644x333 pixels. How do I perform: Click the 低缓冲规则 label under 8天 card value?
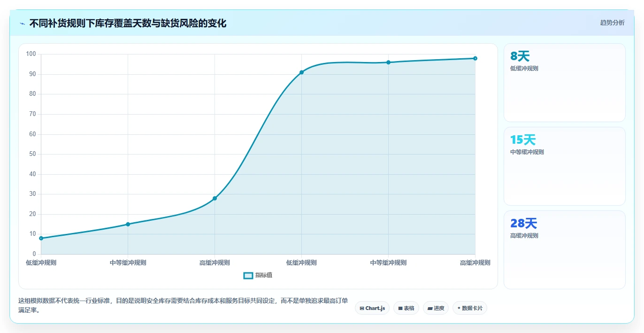click(524, 69)
